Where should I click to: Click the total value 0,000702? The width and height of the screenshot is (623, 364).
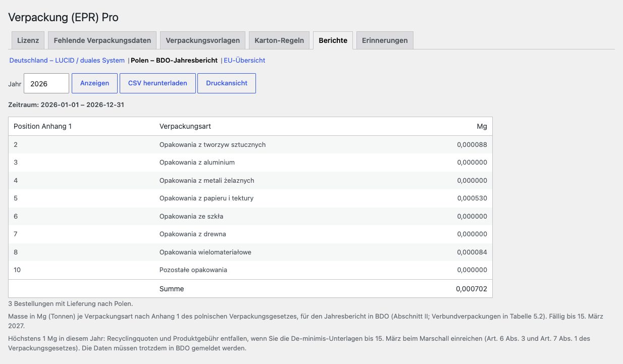tap(472, 289)
